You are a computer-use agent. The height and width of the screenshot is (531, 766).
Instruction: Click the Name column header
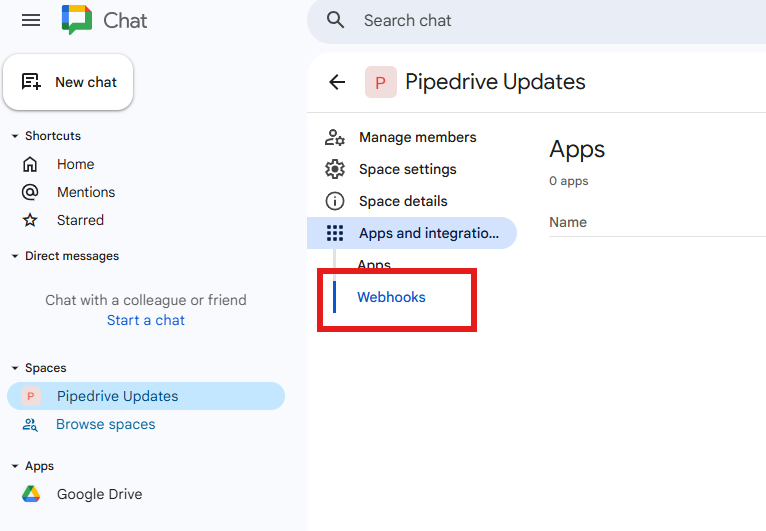[x=568, y=222]
